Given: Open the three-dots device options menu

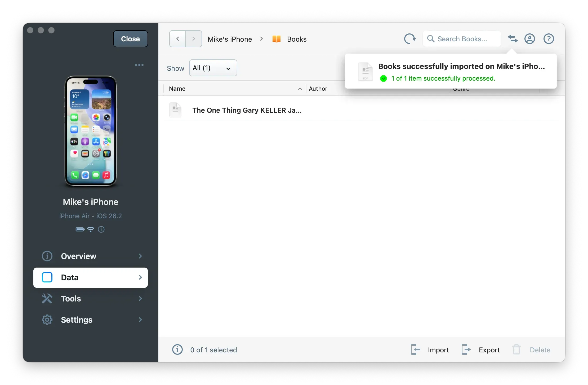Looking at the screenshot, I should [x=139, y=65].
